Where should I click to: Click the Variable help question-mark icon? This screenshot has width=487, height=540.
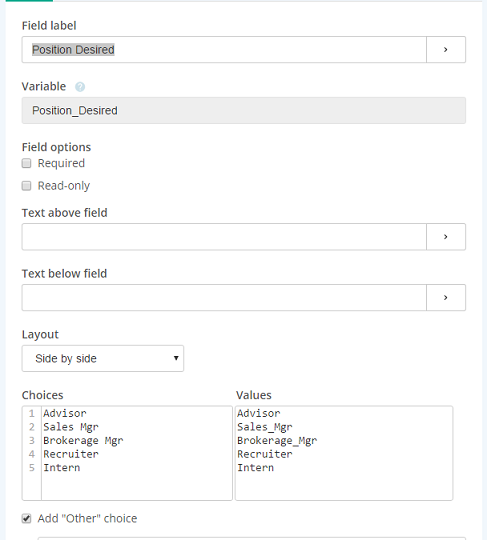(80, 87)
